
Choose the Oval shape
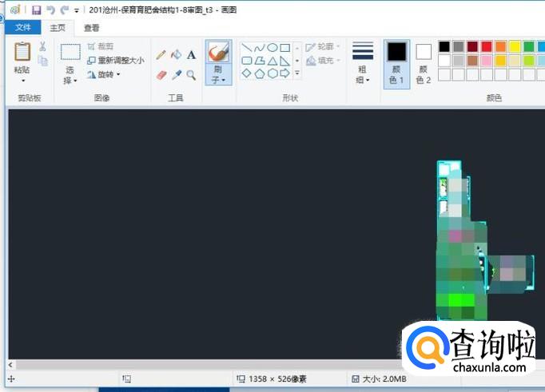pos(272,48)
